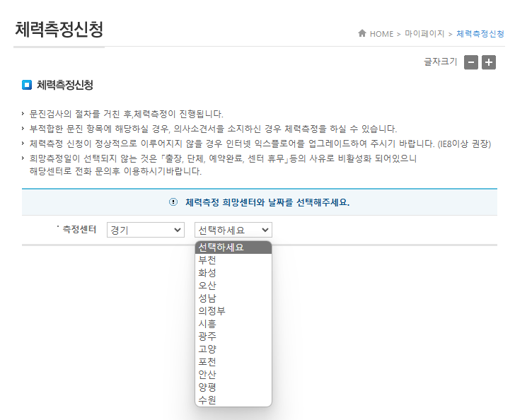Viewport: 515px width, 420px height.
Task: Choose 화성 from the center list
Action: (x=233, y=273)
